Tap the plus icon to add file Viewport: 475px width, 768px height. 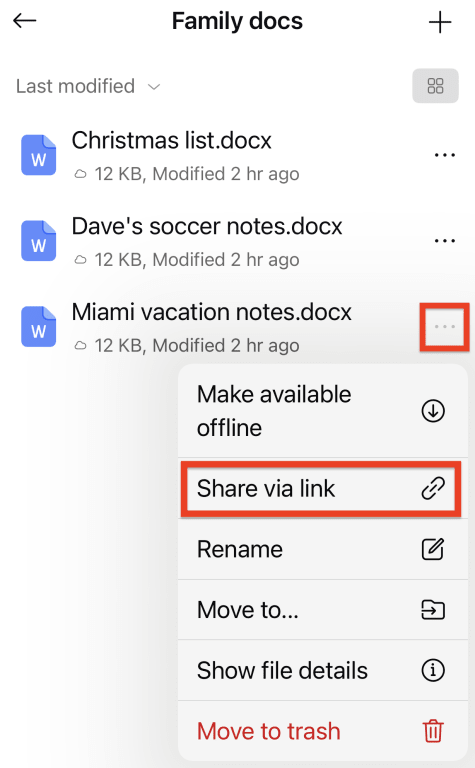[x=440, y=23]
